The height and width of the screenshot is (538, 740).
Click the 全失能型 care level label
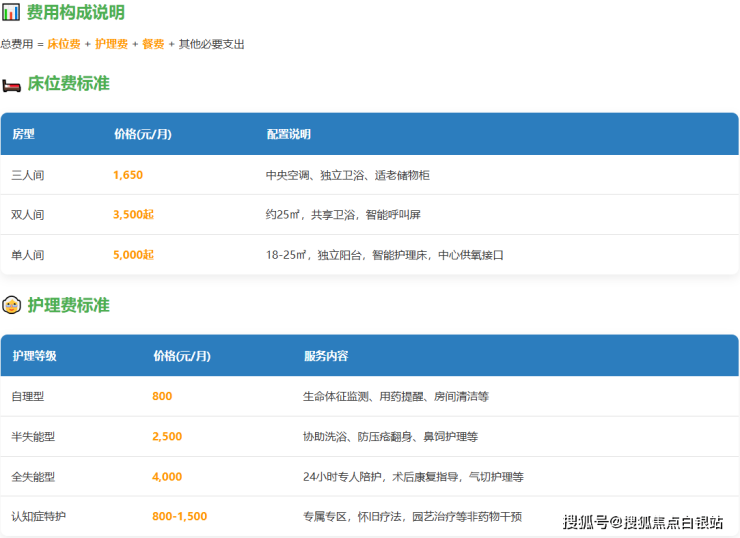(x=33, y=476)
